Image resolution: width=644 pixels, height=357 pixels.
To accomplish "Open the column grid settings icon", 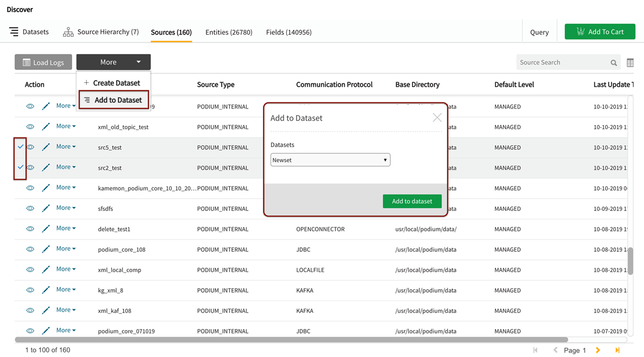I will pyautogui.click(x=630, y=63).
